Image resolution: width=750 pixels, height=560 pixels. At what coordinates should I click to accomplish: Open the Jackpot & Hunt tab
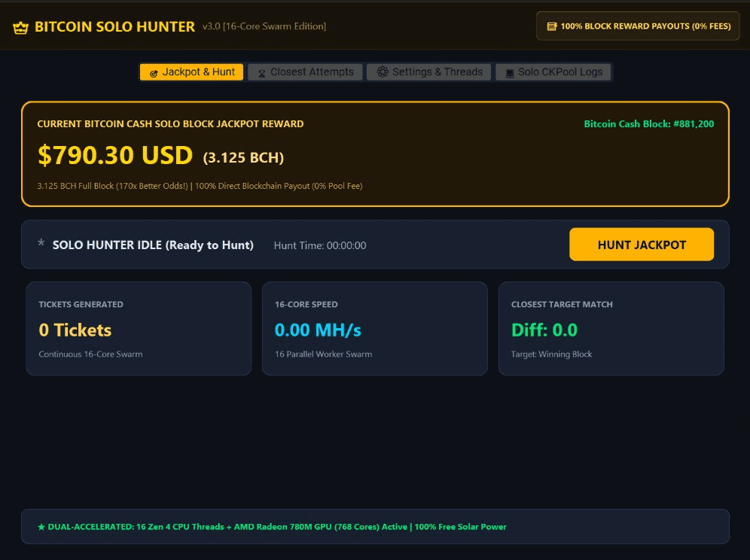(x=192, y=72)
